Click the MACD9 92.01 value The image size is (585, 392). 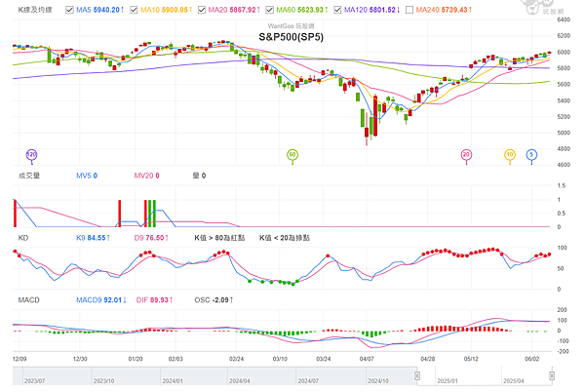(x=101, y=300)
